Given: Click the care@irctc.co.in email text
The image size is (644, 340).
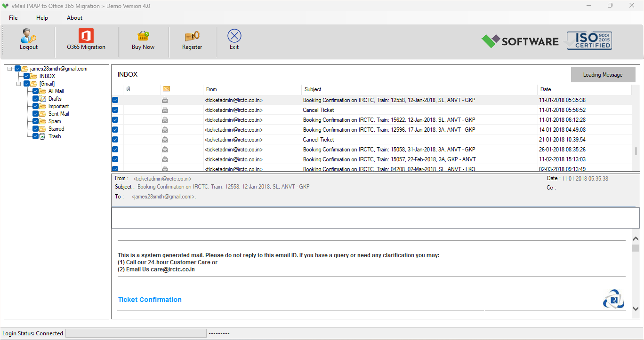Looking at the screenshot, I should pos(173,269).
